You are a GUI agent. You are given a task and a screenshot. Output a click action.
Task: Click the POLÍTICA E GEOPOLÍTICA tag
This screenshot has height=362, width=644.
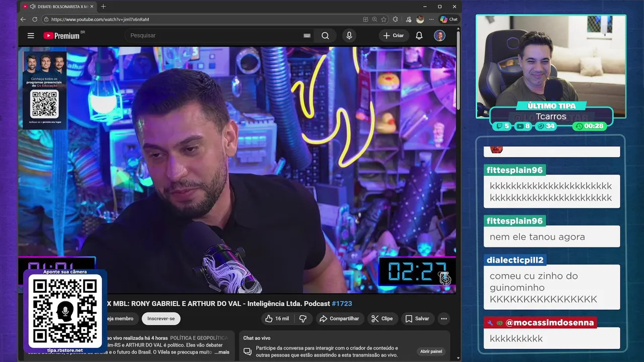pos(199,338)
